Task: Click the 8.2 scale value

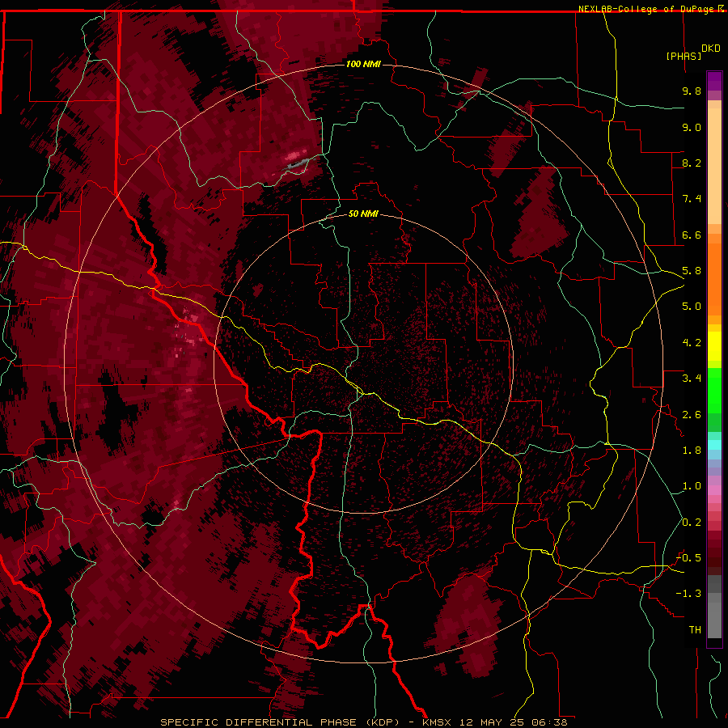Action: pyautogui.click(x=692, y=163)
